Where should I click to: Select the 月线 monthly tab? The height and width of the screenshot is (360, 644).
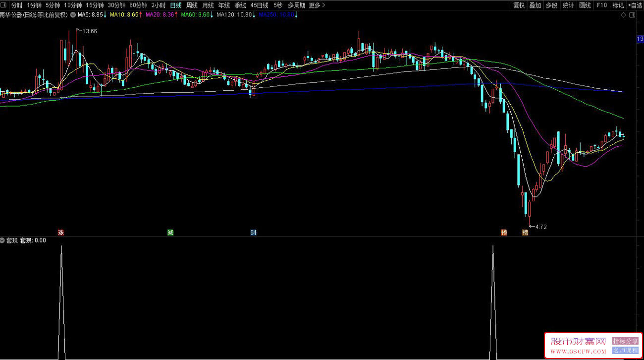coord(208,5)
